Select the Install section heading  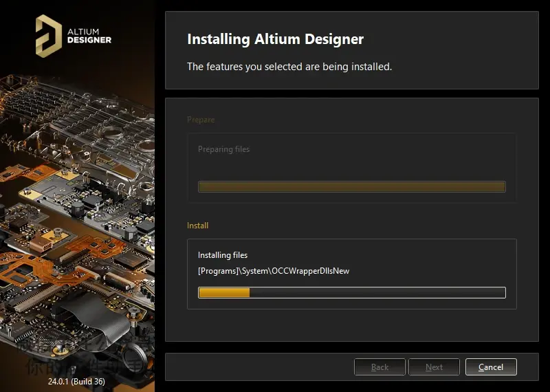click(x=197, y=226)
